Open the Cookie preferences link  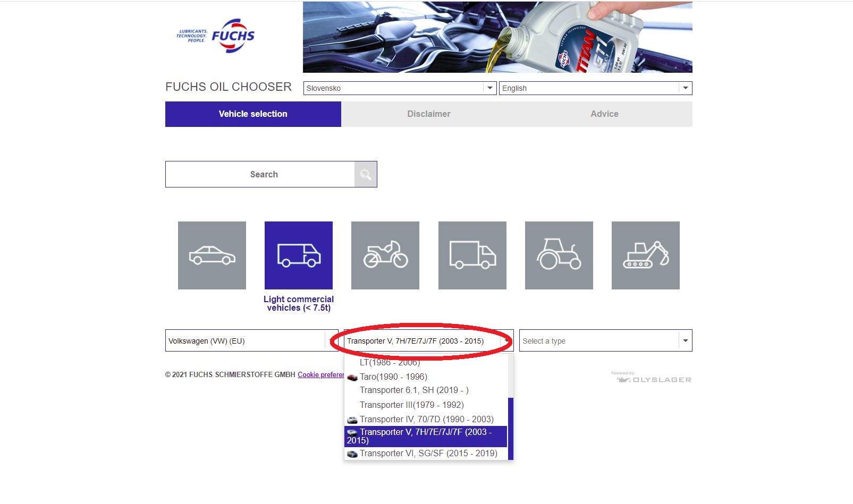(x=321, y=375)
